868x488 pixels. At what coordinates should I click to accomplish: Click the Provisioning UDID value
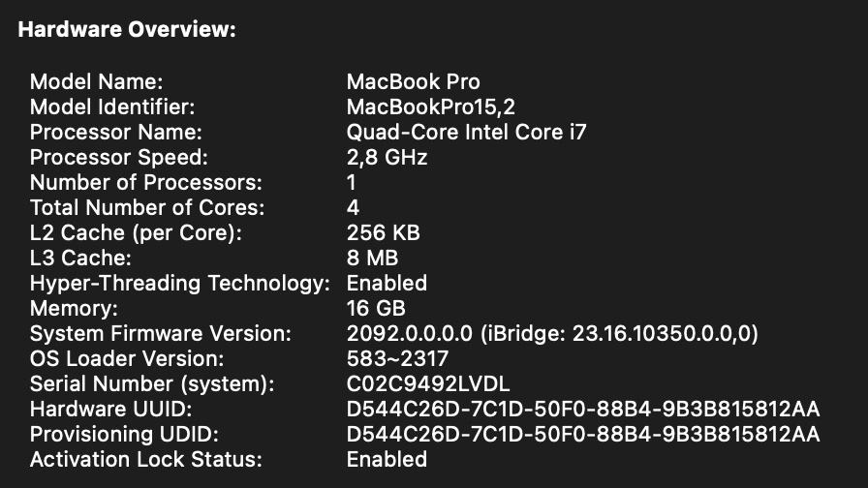click(583, 434)
